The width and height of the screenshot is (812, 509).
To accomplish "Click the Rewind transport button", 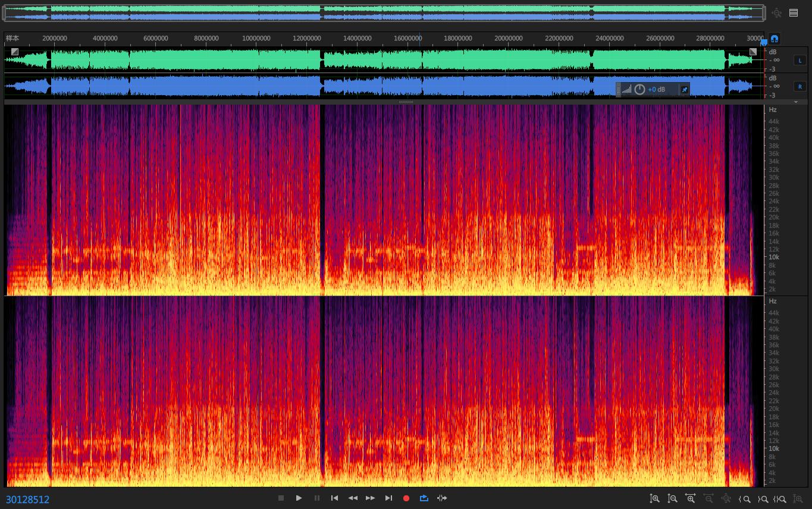I will pyautogui.click(x=353, y=498).
